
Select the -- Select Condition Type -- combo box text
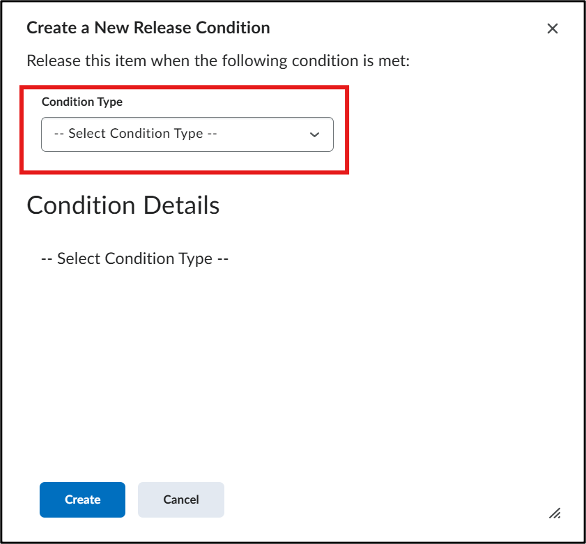(136, 133)
